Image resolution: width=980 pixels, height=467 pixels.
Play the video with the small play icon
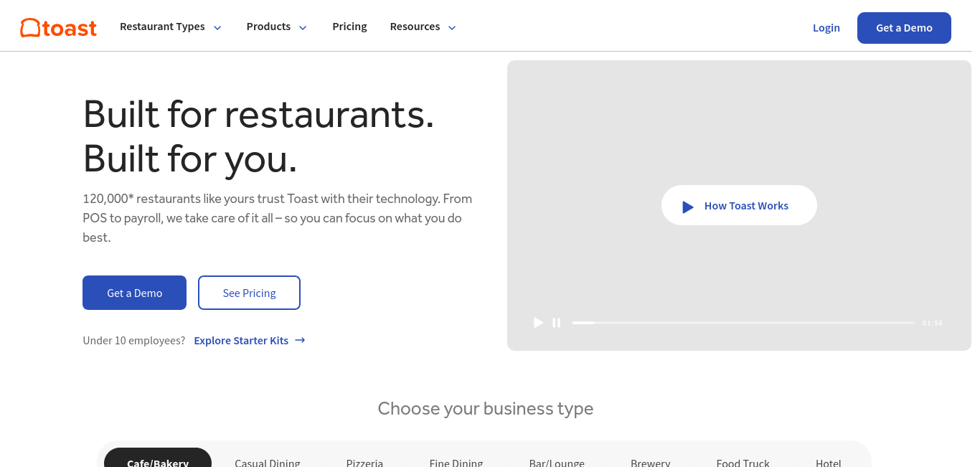click(x=539, y=323)
